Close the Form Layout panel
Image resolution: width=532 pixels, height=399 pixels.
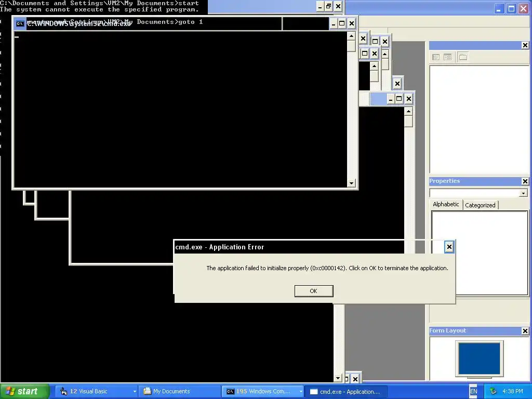coord(525,331)
